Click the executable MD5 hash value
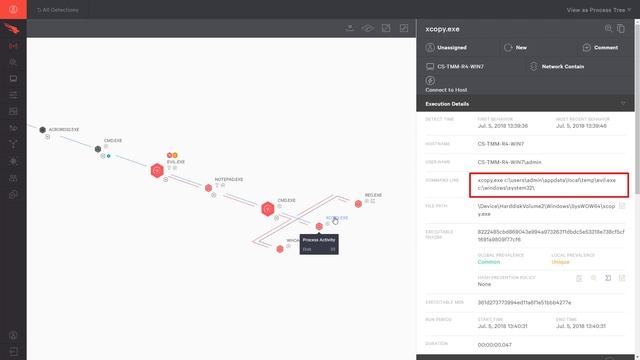640x360 pixels. pos(524,302)
